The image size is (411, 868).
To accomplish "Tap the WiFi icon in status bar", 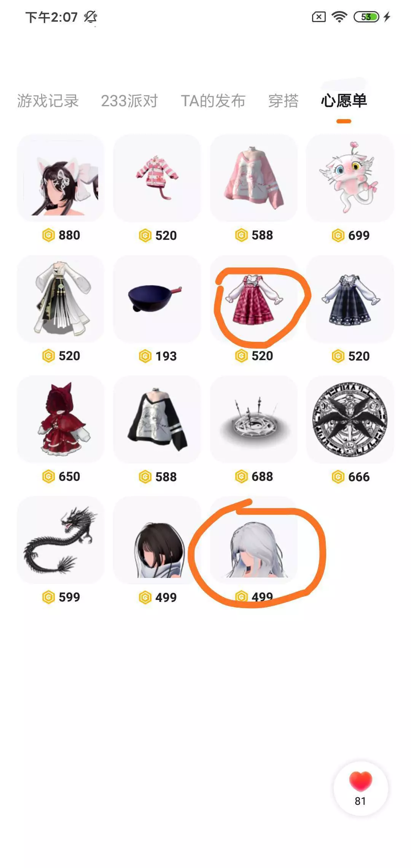I will (339, 17).
